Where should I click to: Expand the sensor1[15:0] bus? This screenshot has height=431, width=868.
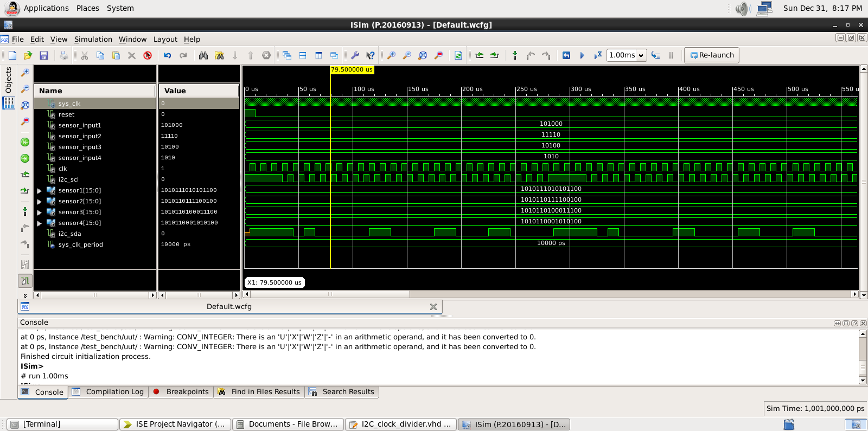coord(39,191)
